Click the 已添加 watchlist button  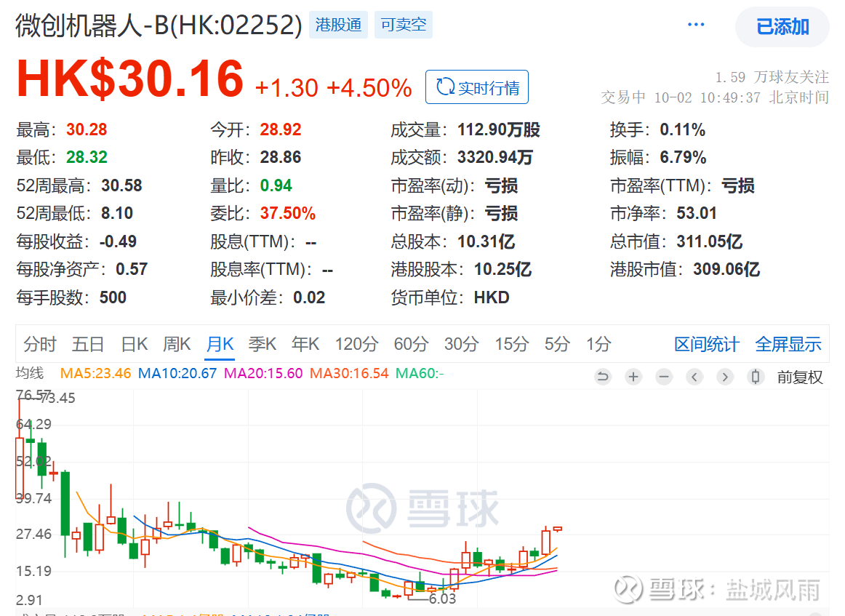click(x=782, y=26)
